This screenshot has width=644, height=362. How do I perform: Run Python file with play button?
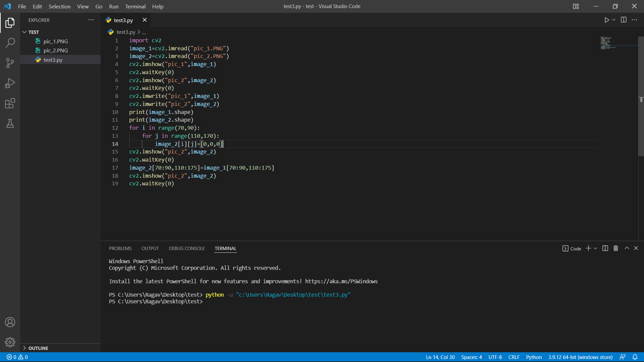[x=606, y=20]
